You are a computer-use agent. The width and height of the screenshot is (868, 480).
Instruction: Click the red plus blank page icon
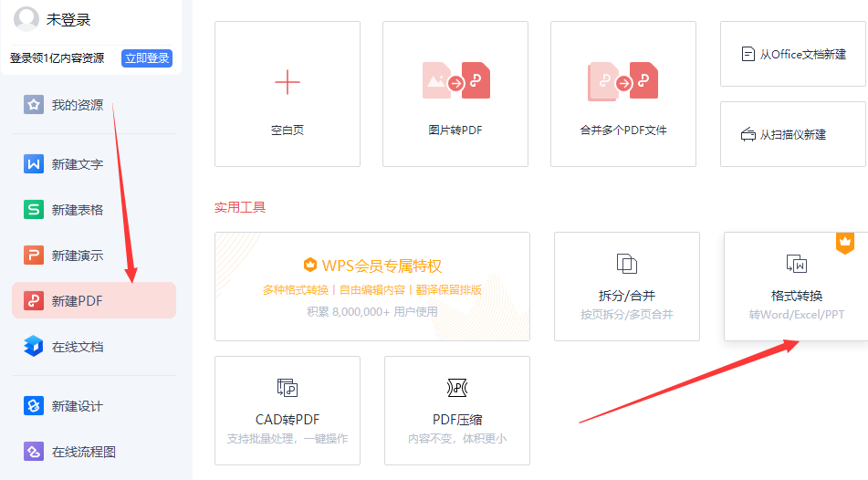point(288,82)
